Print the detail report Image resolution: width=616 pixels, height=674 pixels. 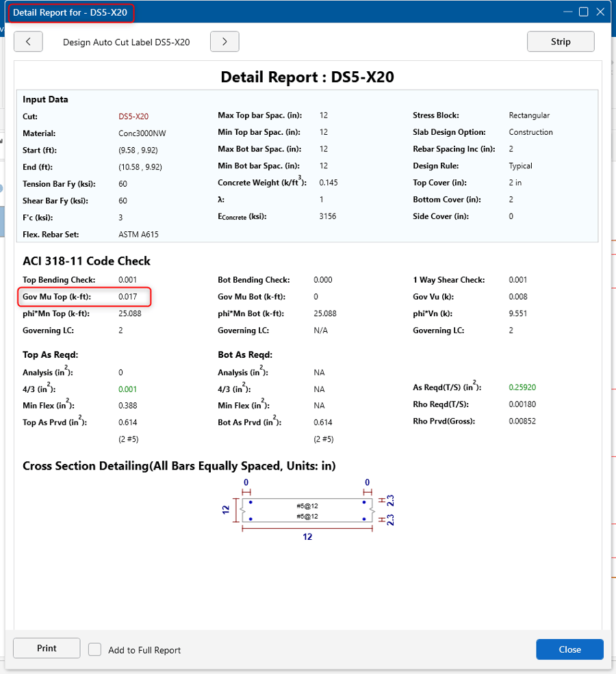(x=47, y=648)
